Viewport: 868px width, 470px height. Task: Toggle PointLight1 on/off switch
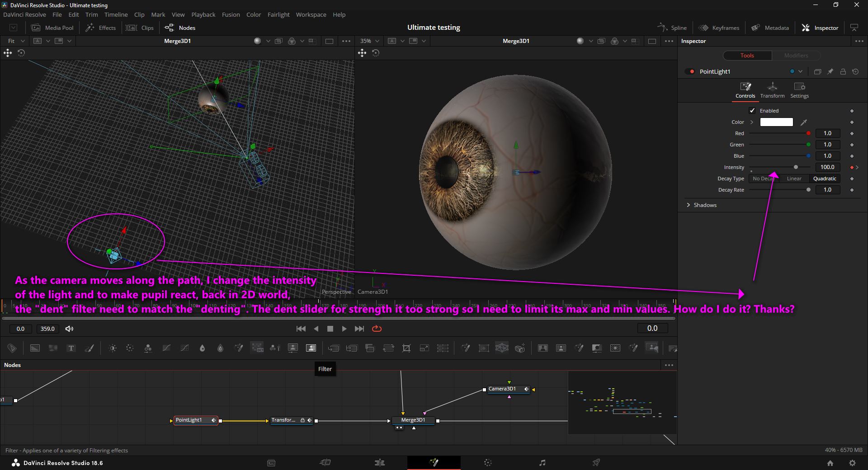[690, 71]
